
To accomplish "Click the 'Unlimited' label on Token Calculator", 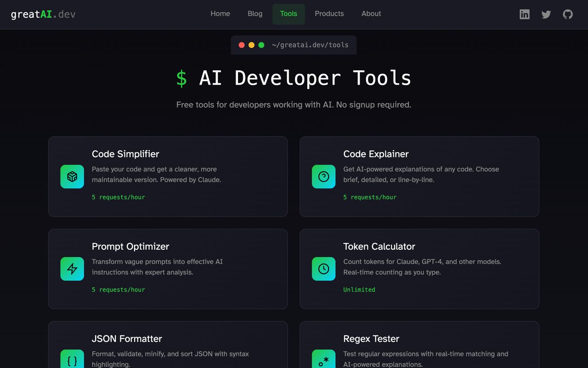I will 359,290.
